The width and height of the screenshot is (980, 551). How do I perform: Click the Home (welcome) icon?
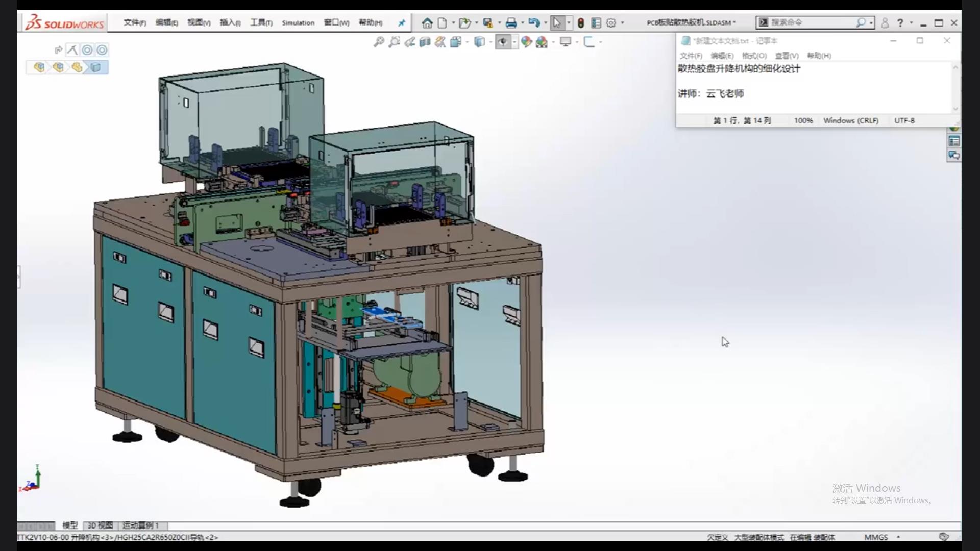point(427,23)
